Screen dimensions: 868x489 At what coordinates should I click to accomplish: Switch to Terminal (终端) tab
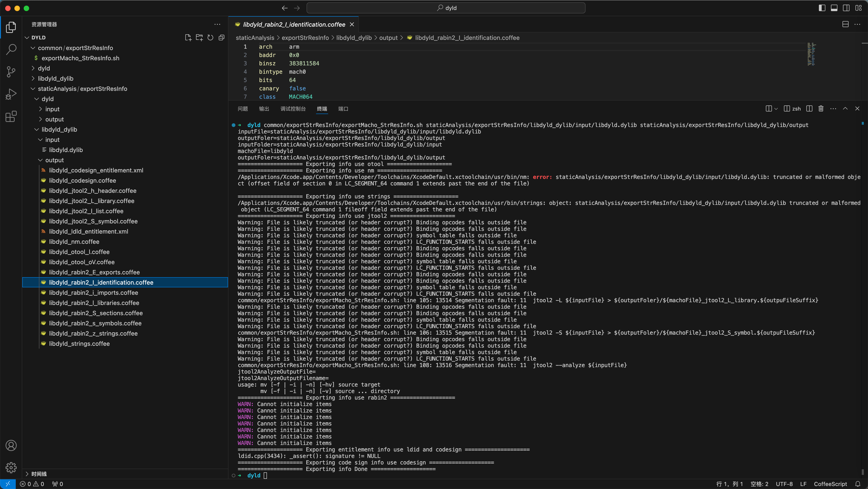pos(322,108)
